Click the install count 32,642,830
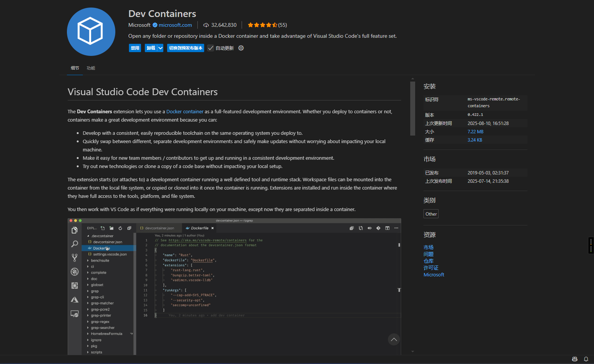 click(224, 25)
